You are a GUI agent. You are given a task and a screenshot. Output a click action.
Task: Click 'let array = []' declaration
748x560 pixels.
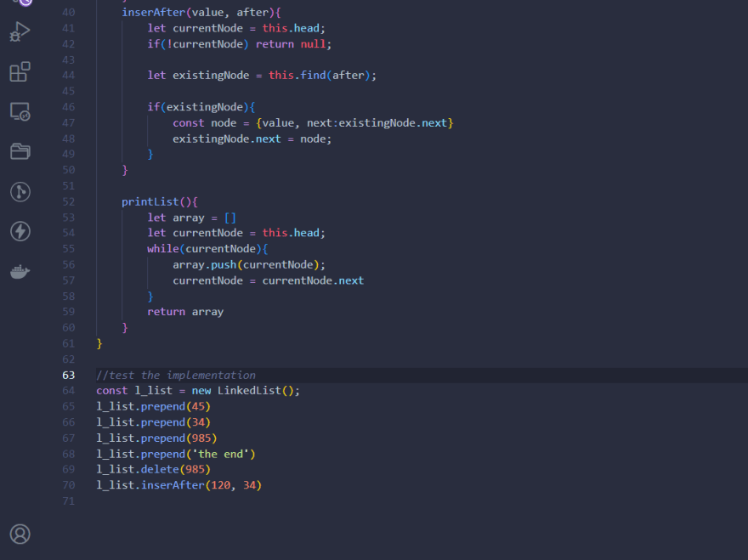coord(192,218)
